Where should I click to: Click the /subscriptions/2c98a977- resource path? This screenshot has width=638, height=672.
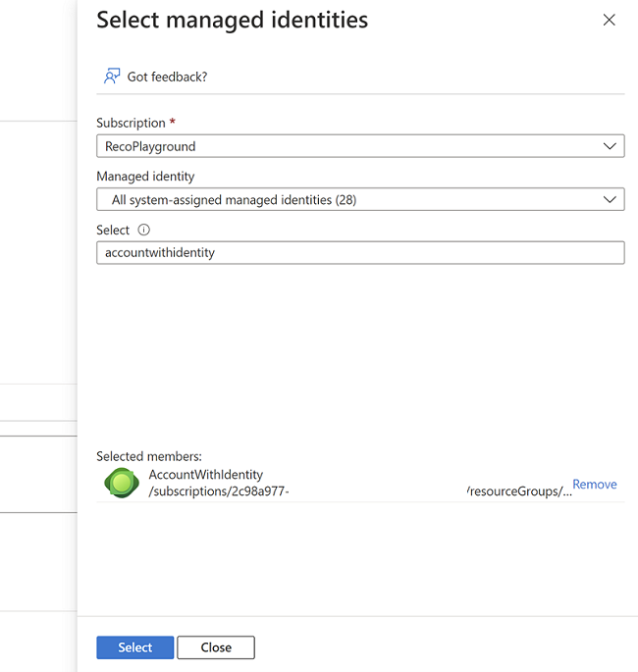(x=219, y=491)
